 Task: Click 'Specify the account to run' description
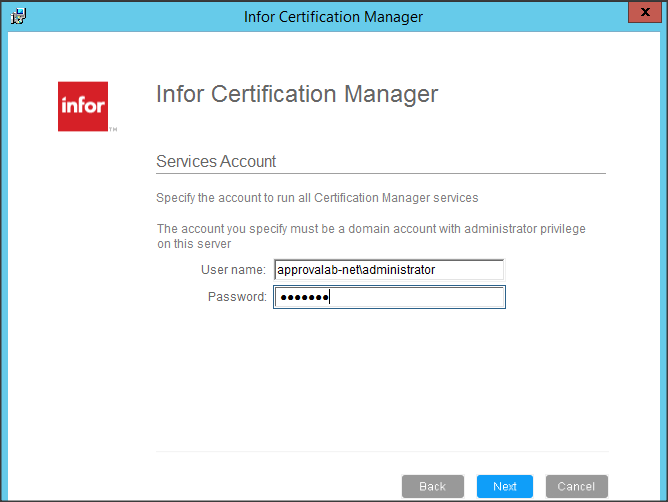point(317,198)
